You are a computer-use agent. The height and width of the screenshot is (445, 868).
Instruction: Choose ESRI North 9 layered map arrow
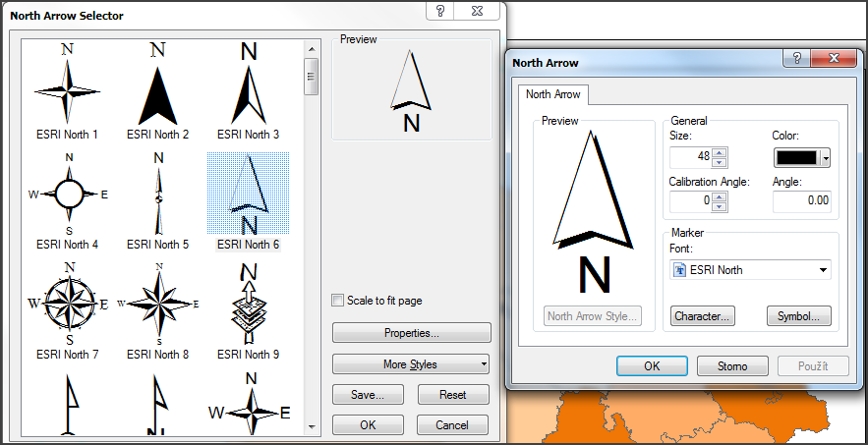248,310
